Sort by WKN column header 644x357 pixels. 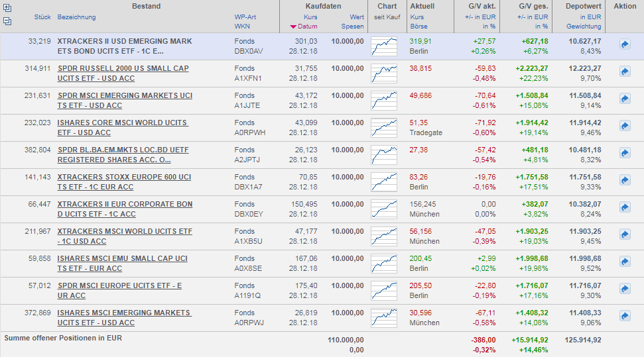pyautogui.click(x=242, y=26)
